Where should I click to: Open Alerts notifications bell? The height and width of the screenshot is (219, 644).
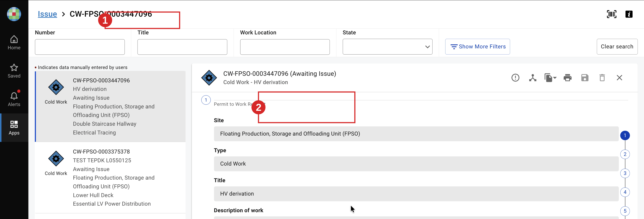[x=14, y=99]
